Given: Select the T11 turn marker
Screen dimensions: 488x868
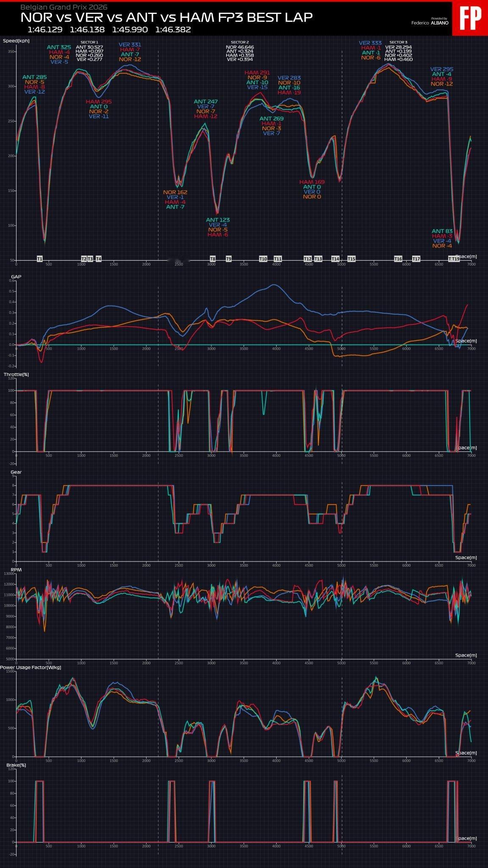Looking at the screenshot, I should pos(278,259).
